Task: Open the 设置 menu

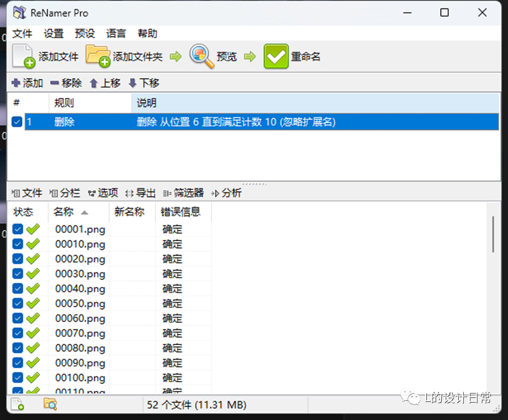Action: pos(53,33)
